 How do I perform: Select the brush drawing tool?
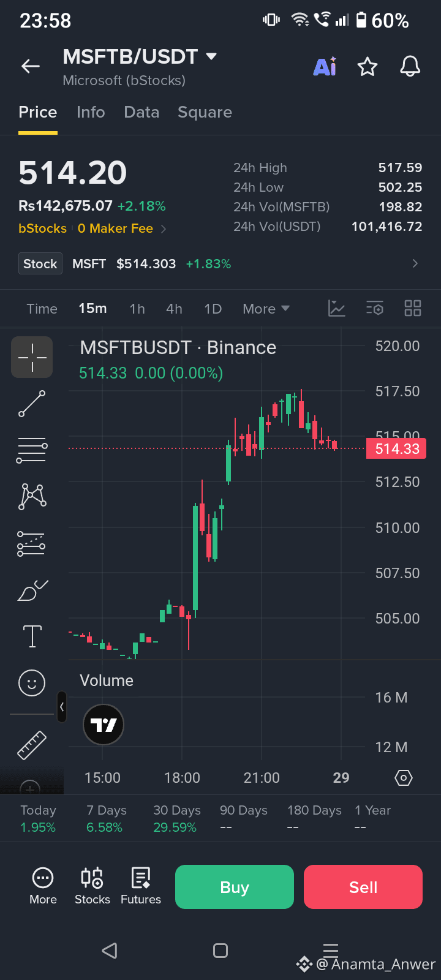[x=32, y=590]
